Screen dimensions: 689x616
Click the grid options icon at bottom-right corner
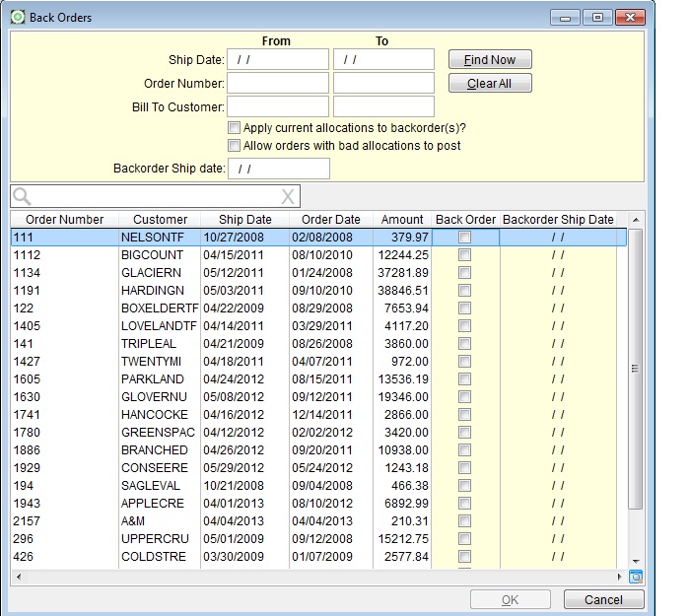click(636, 577)
